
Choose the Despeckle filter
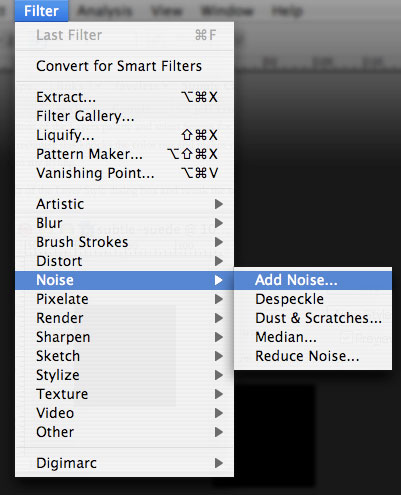coord(313,299)
